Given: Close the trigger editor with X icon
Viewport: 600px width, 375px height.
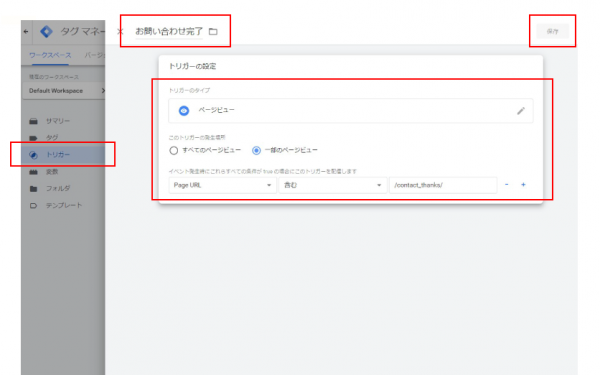Looking at the screenshot, I should pos(120,31).
